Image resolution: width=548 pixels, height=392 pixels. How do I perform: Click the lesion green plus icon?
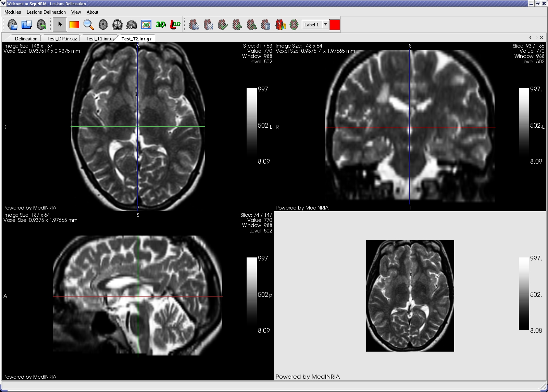tap(237, 25)
